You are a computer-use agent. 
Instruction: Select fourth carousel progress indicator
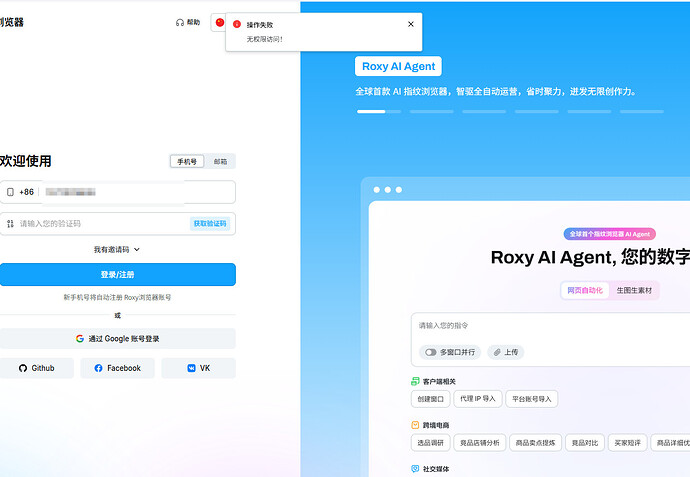[x=537, y=112]
